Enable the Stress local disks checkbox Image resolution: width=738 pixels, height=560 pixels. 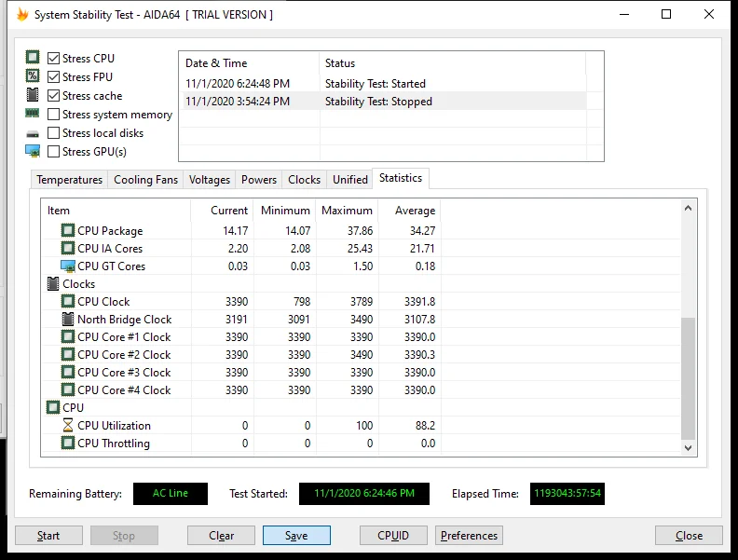click(x=54, y=133)
